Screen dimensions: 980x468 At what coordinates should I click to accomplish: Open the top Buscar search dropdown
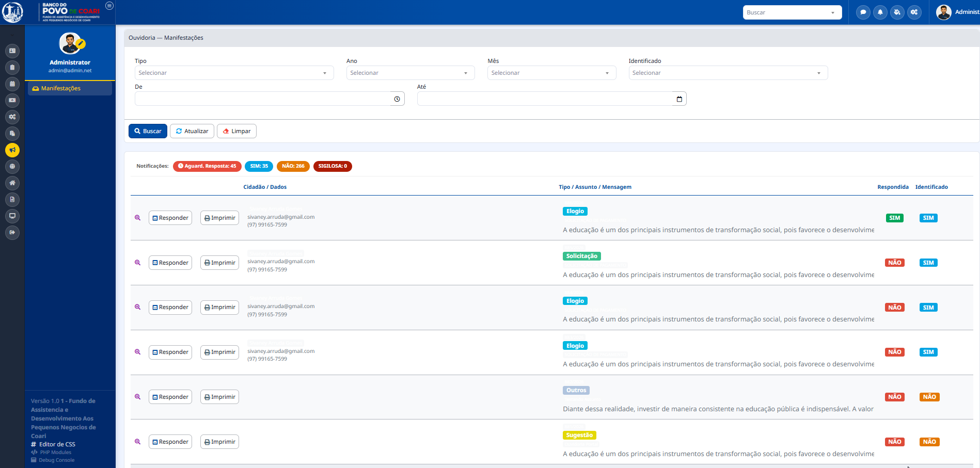(792, 12)
